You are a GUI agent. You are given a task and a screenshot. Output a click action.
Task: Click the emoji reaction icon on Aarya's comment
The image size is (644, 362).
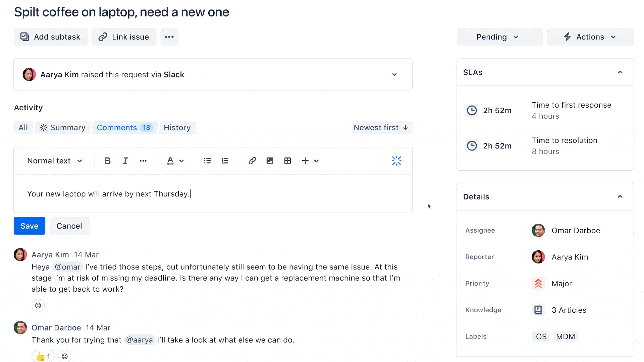point(39,305)
